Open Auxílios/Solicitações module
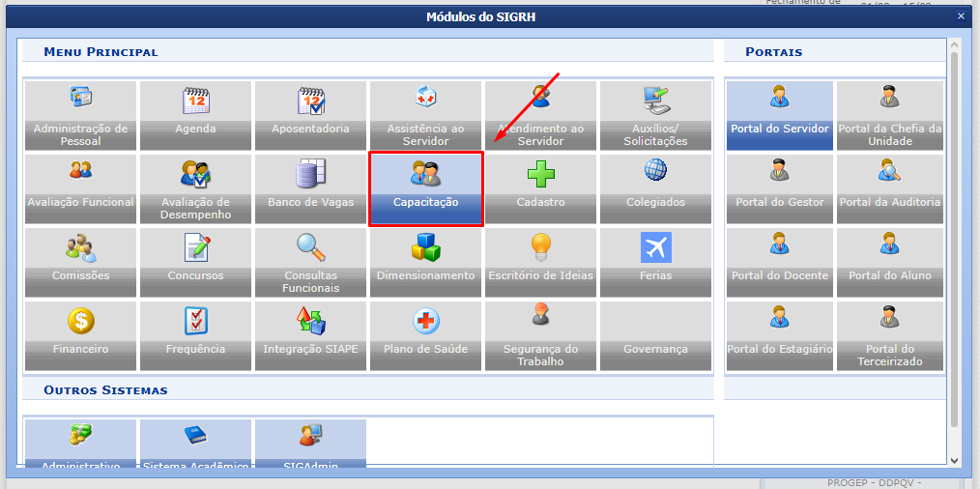 [x=655, y=116]
